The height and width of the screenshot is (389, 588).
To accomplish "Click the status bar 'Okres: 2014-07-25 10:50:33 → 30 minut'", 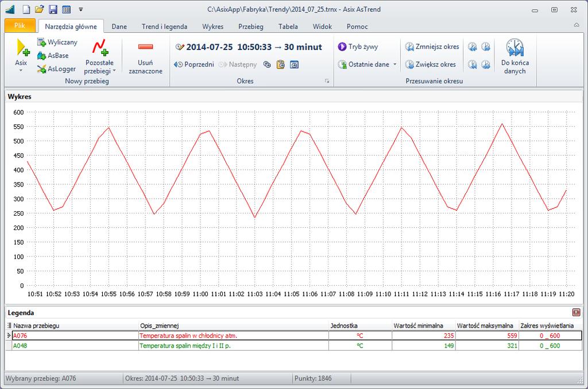I will [182, 379].
